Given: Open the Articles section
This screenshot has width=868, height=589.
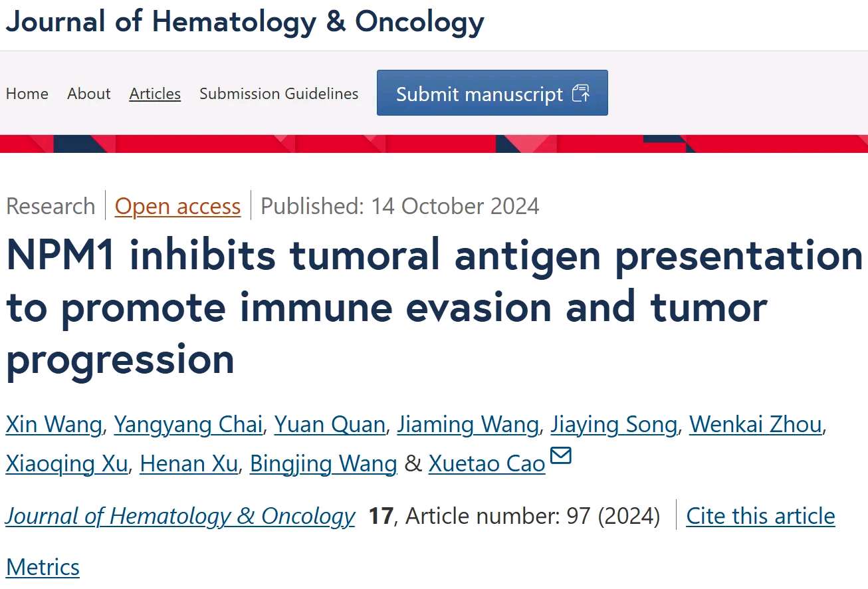Looking at the screenshot, I should coord(155,94).
